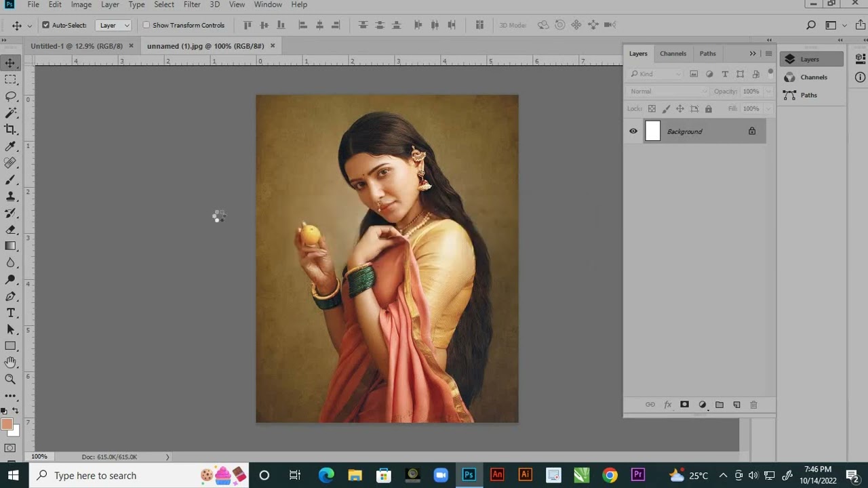This screenshot has width=868, height=488.
Task: Click the Link layers icon
Action: click(650, 405)
